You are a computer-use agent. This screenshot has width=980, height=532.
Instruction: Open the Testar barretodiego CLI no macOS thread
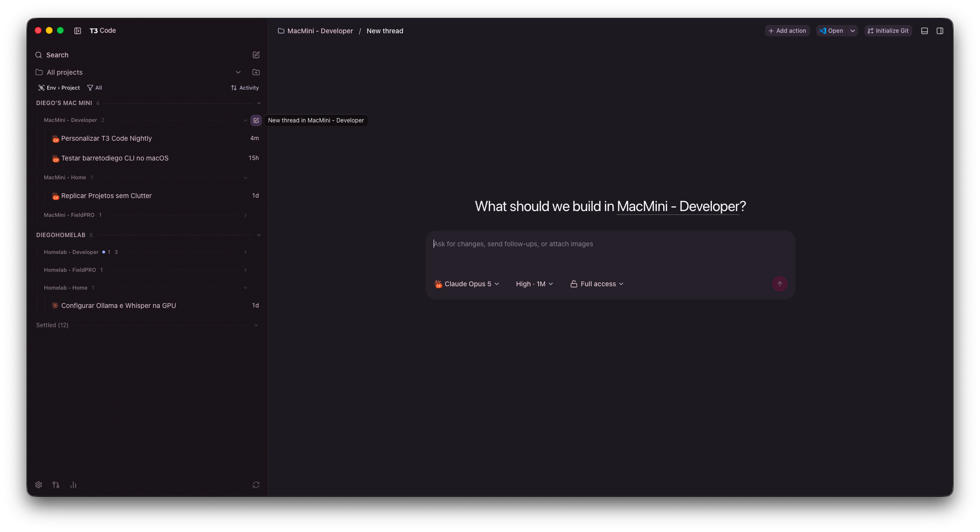tap(154, 158)
